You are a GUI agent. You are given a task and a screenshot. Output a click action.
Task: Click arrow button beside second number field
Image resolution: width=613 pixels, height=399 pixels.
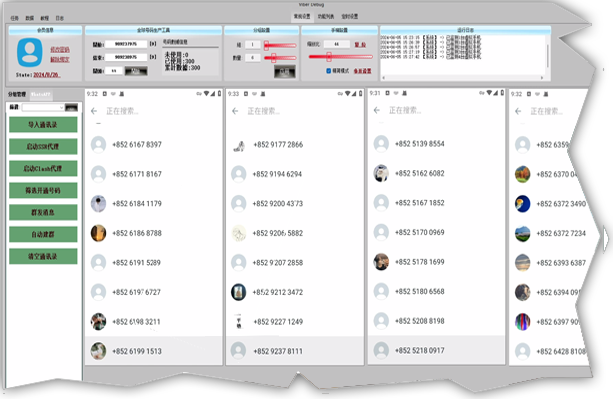click(153, 57)
